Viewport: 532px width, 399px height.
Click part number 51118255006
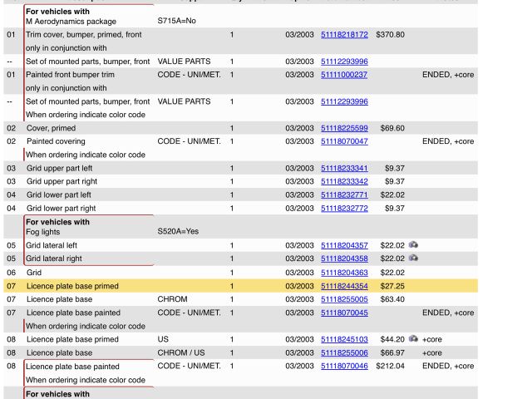click(344, 352)
